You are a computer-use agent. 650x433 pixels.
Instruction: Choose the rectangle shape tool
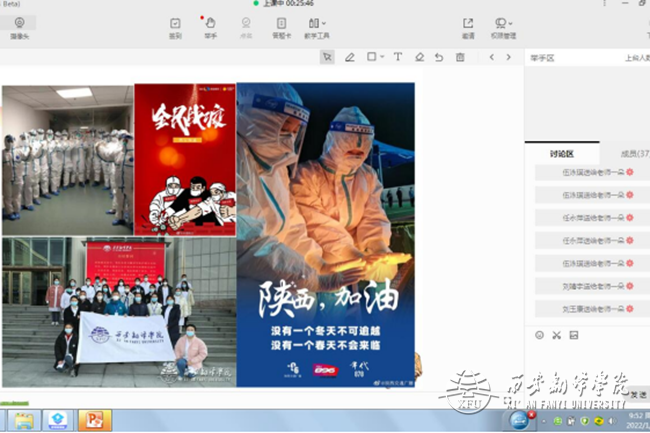point(371,57)
